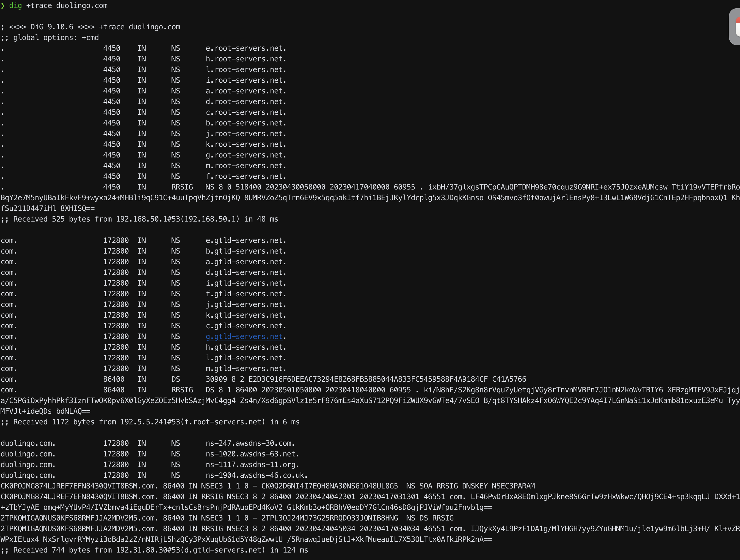Click the green prompt arrow before dig
Viewport: 740px width, 560px height.
(x=3, y=6)
